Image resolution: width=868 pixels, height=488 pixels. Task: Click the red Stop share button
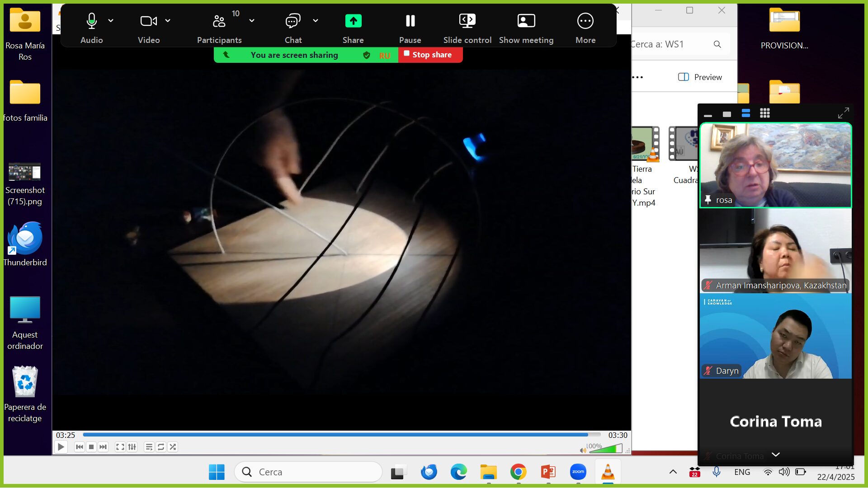point(430,55)
